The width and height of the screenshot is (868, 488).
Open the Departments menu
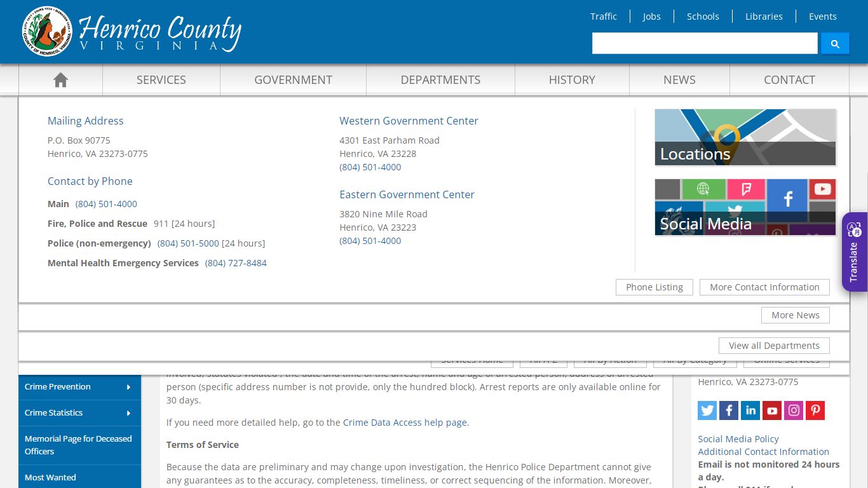tap(440, 80)
